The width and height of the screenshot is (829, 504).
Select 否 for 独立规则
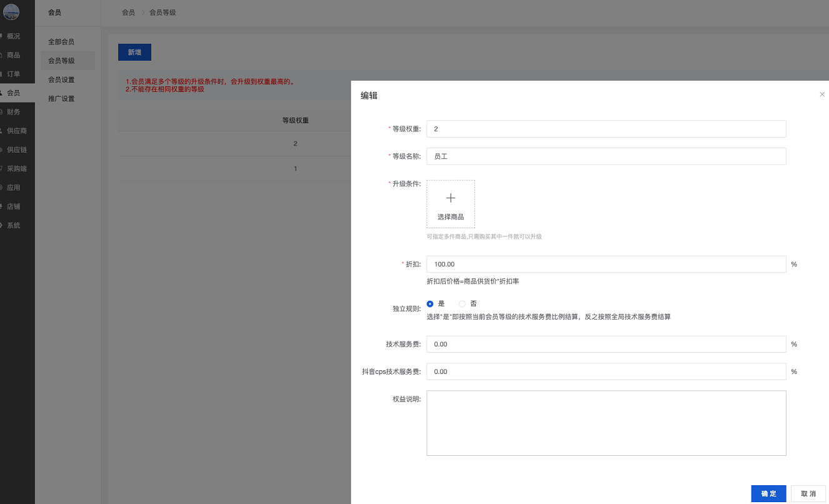click(x=463, y=304)
